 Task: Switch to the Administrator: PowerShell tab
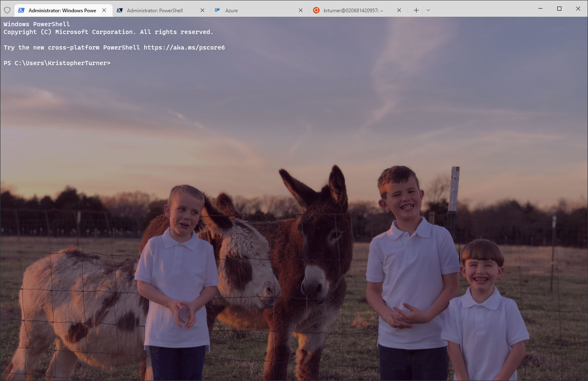(x=154, y=11)
